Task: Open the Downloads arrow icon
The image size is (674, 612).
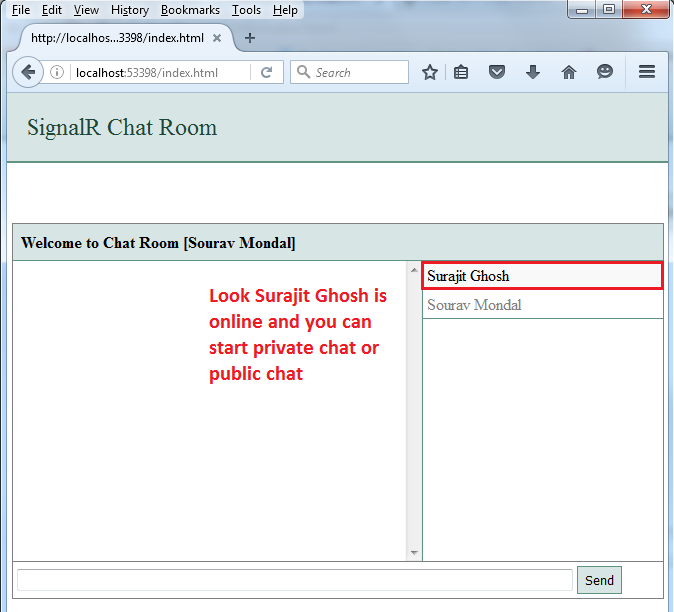Action: pyautogui.click(x=533, y=72)
